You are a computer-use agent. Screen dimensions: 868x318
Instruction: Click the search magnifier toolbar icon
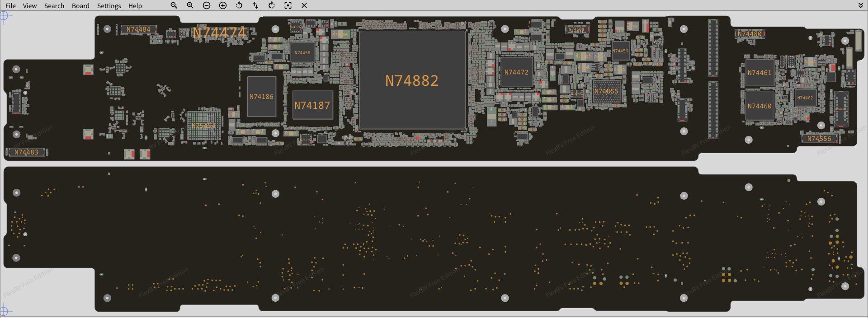point(174,5)
